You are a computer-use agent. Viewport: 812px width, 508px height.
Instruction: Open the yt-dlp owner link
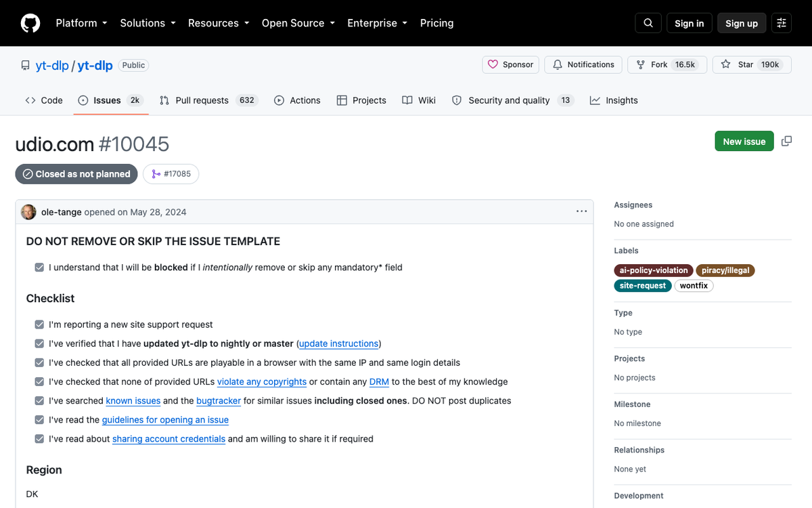point(52,66)
